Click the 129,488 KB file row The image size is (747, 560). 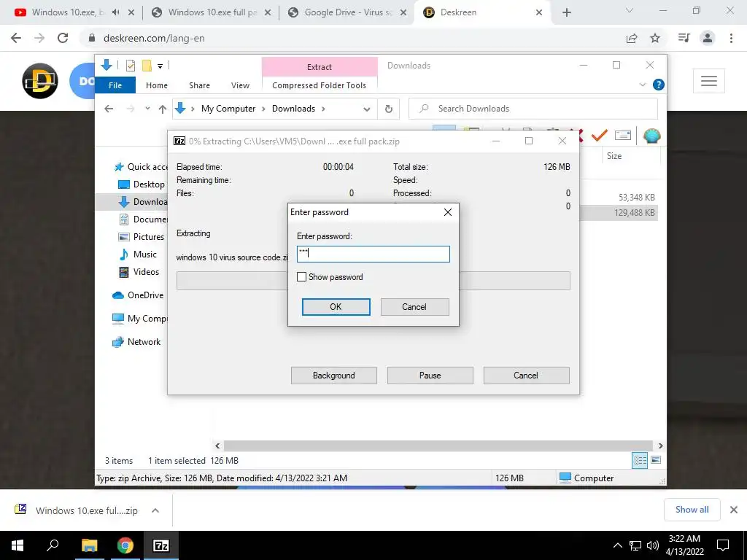click(619, 213)
